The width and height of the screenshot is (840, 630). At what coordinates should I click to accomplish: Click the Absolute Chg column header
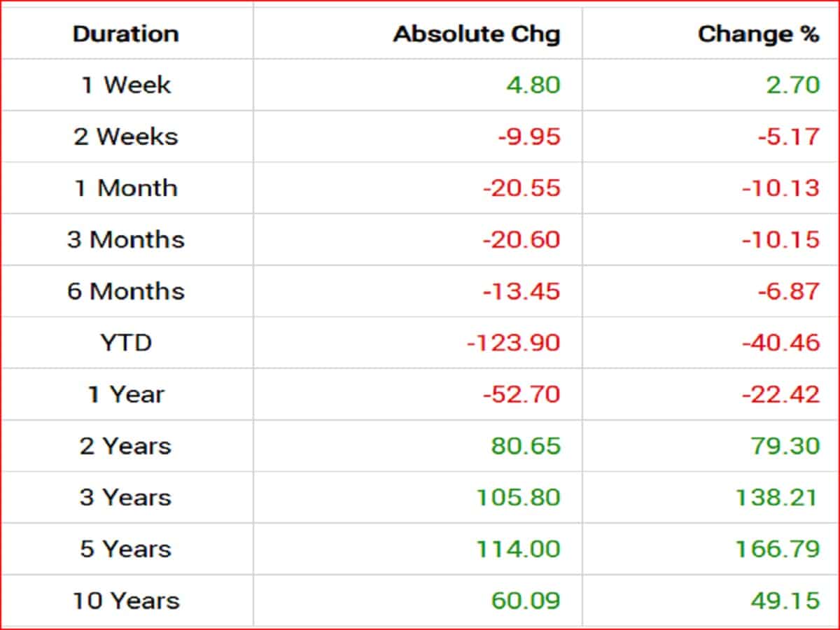(477, 34)
